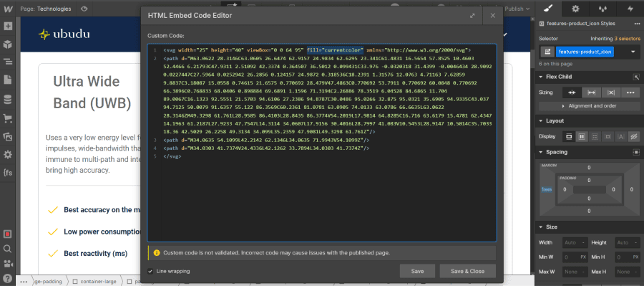This screenshot has height=286, width=644.
Task: Click the code warning exclamation icon
Action: click(x=157, y=252)
